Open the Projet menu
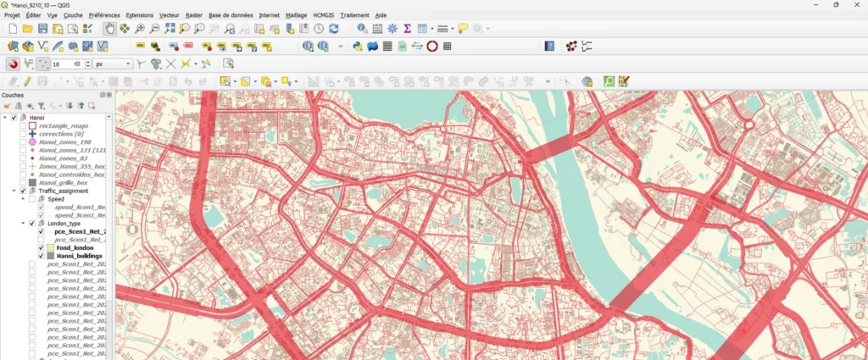Image resolution: width=868 pixels, height=360 pixels. (x=12, y=15)
